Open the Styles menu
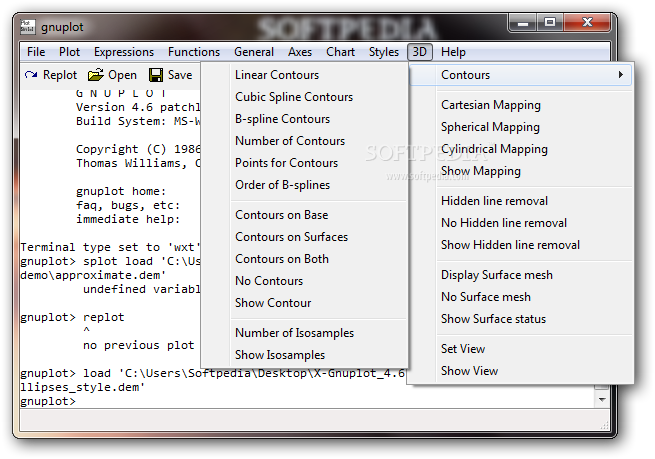This screenshot has height=459, width=655. [384, 52]
